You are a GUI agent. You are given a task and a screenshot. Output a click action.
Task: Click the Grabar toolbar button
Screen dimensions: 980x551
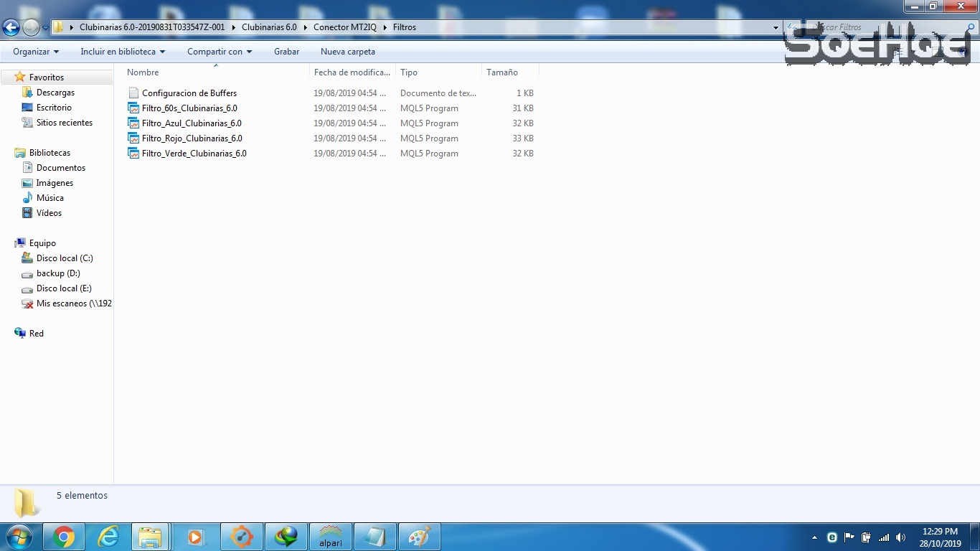286,52
